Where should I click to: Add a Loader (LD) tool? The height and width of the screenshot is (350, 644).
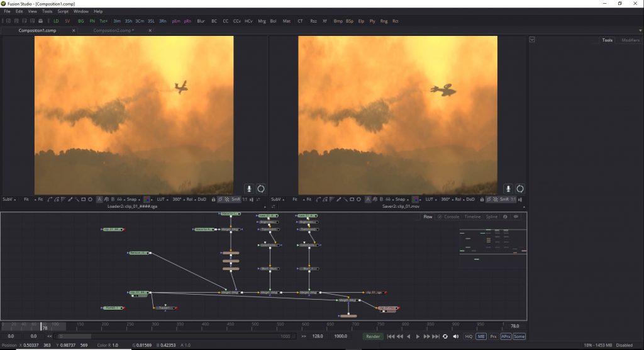pos(56,21)
